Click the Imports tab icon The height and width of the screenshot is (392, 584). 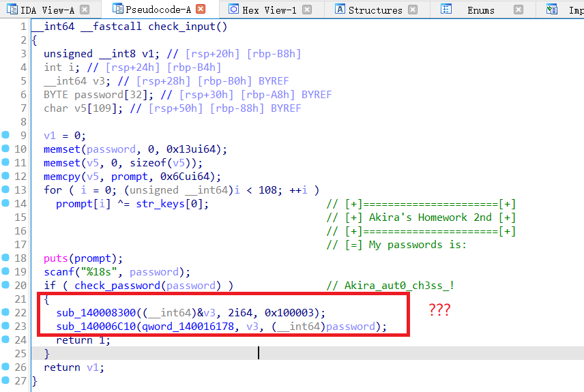(x=552, y=9)
